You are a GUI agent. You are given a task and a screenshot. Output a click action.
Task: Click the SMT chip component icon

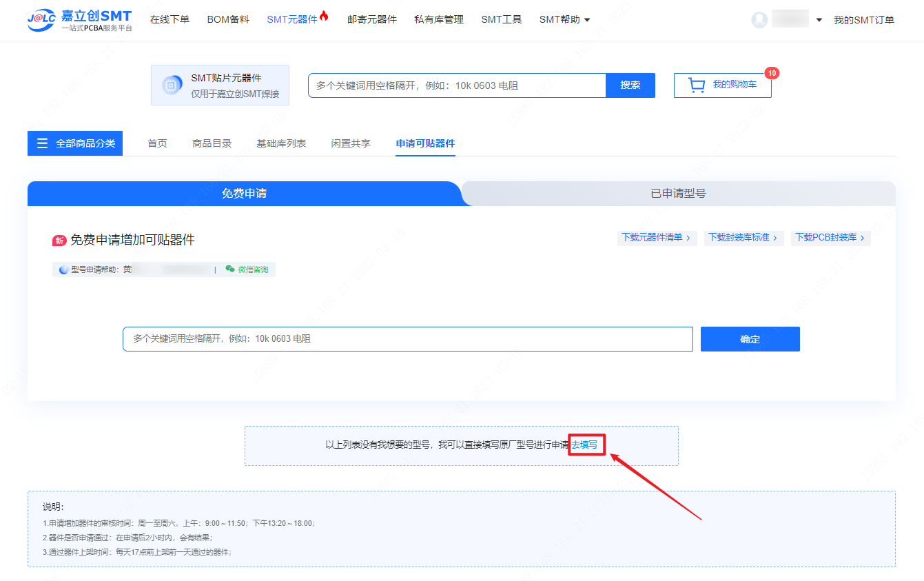coord(172,85)
